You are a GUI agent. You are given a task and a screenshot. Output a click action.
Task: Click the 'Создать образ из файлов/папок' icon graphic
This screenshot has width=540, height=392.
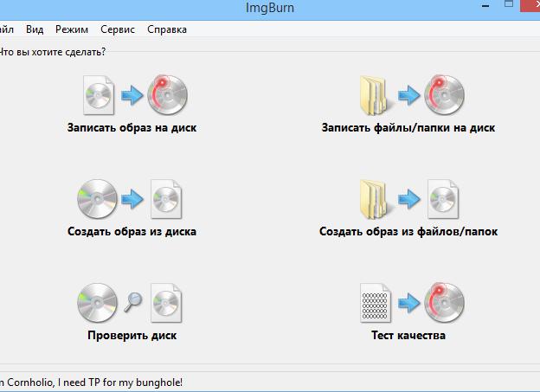click(x=409, y=199)
